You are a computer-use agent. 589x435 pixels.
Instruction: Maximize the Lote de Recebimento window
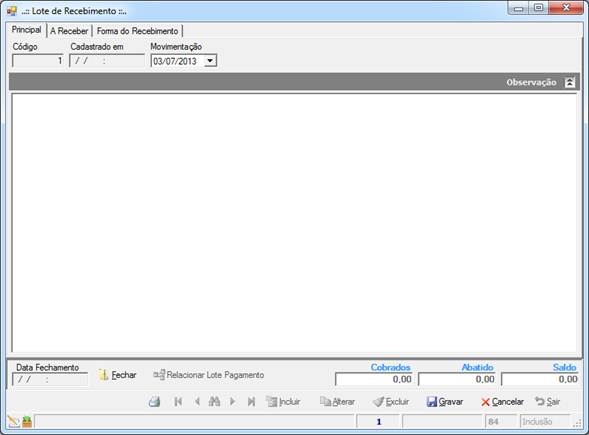coord(539,8)
